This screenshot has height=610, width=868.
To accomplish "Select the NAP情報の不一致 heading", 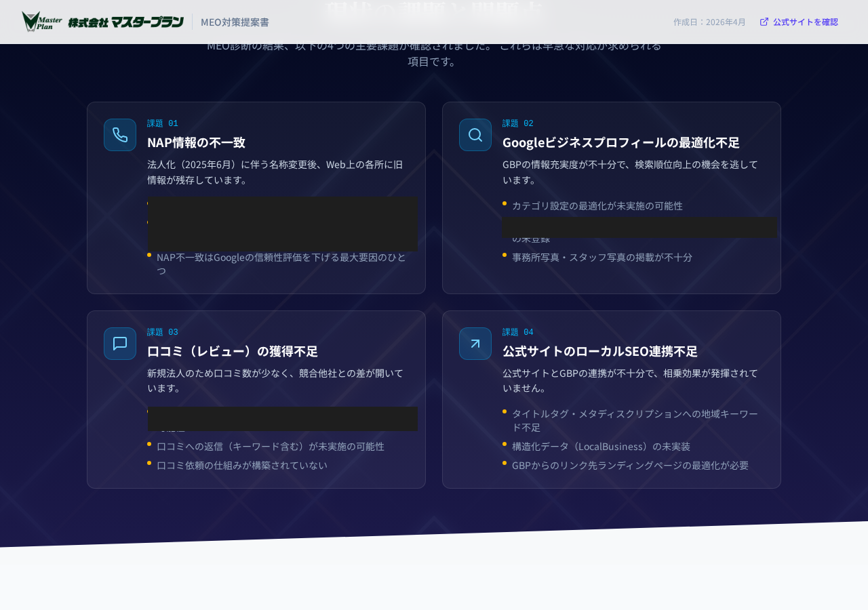I will 197,142.
